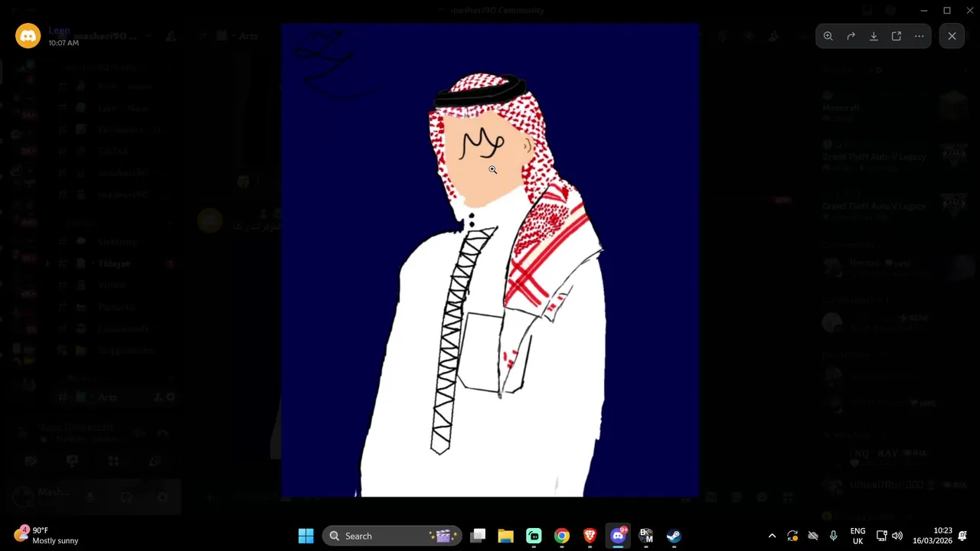
Task: Open the Windows Start menu
Action: [x=305, y=536]
